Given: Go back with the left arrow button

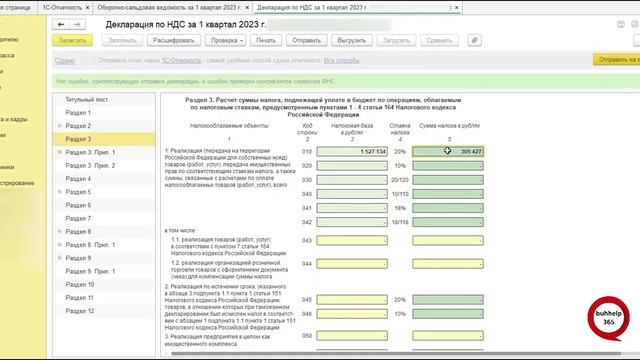Looking at the screenshot, I should click(61, 24).
